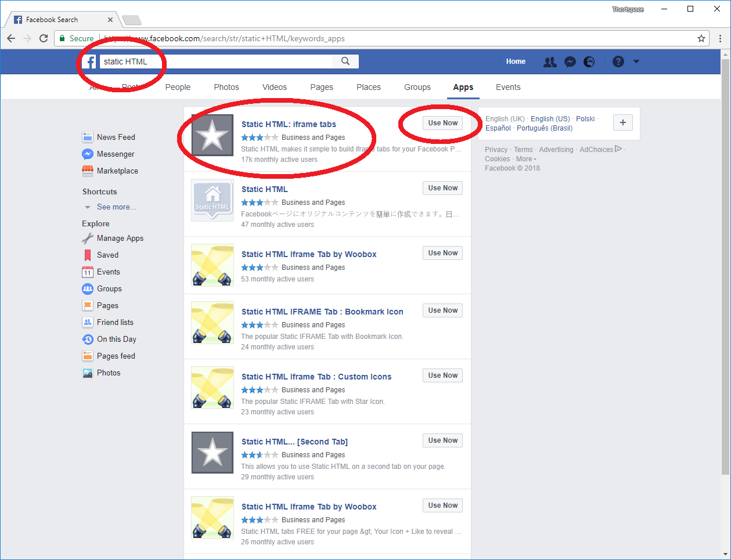This screenshot has width=731, height=560.
Task: Click star thumbnail of Static HTML: iframe tabs
Action: pos(213,136)
